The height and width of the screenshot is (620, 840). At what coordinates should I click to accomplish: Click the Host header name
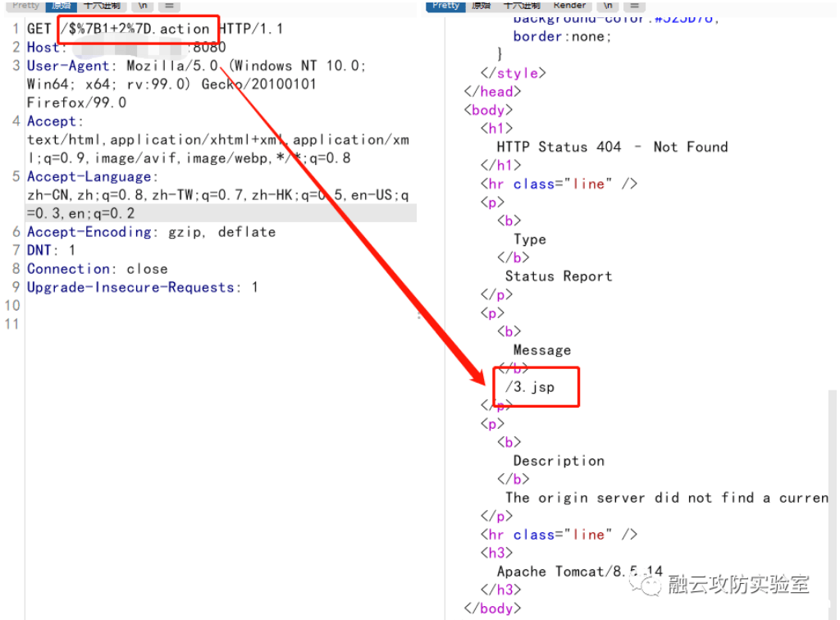(x=43, y=47)
